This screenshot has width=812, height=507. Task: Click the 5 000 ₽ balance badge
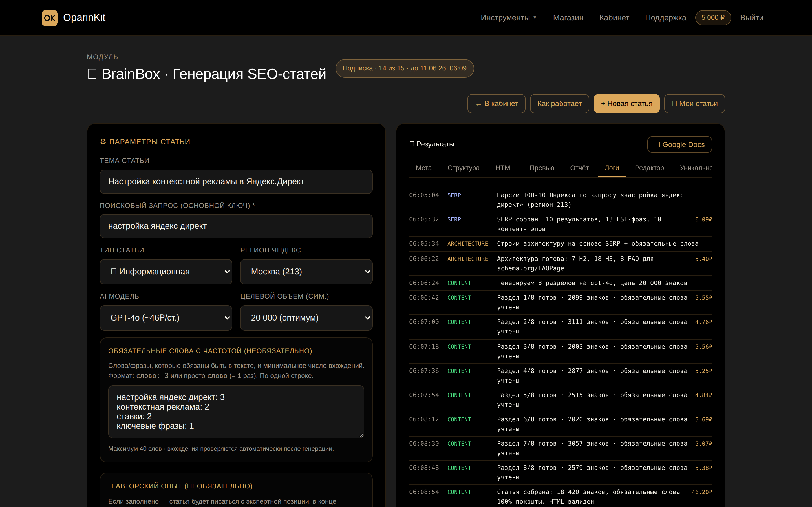[x=713, y=18]
